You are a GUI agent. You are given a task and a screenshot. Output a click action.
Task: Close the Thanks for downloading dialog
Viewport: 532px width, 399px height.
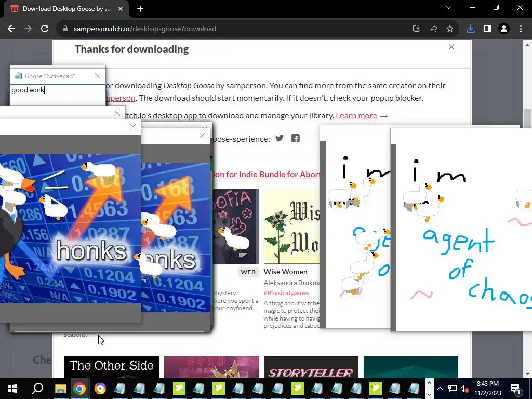click(x=451, y=47)
